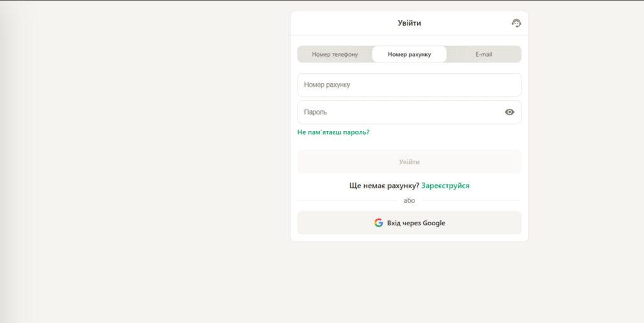Select the Номер рахунку tab
644x323 pixels.
tap(409, 54)
